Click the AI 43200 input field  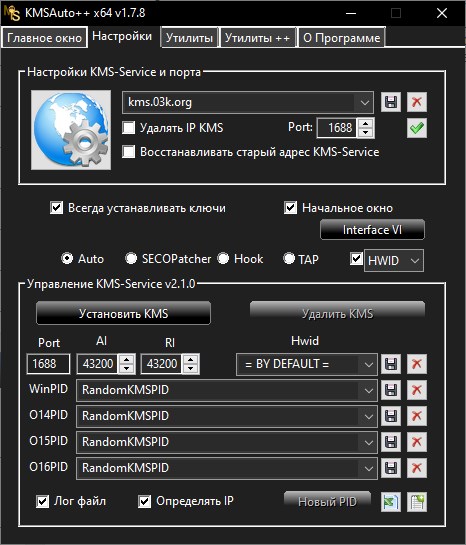(x=98, y=364)
